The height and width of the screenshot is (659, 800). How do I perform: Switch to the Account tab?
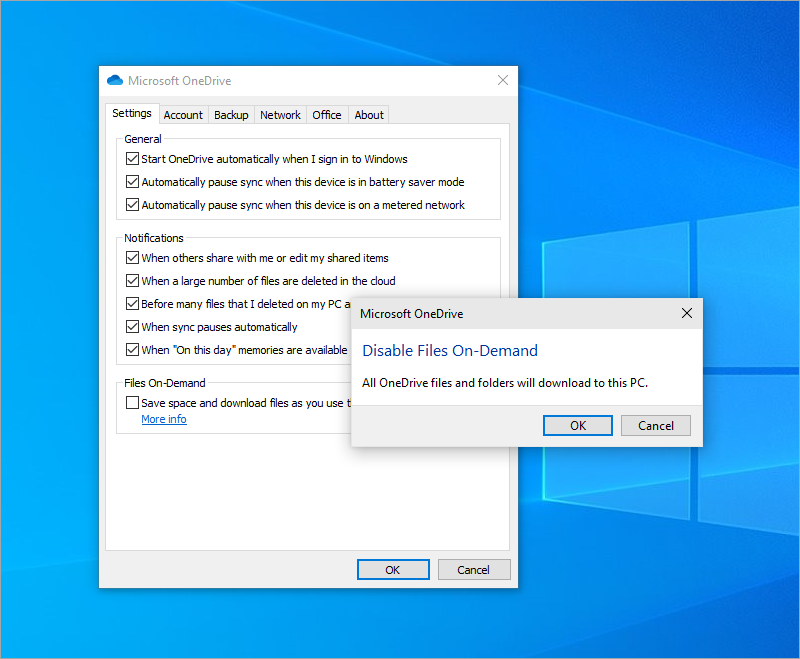click(x=183, y=115)
